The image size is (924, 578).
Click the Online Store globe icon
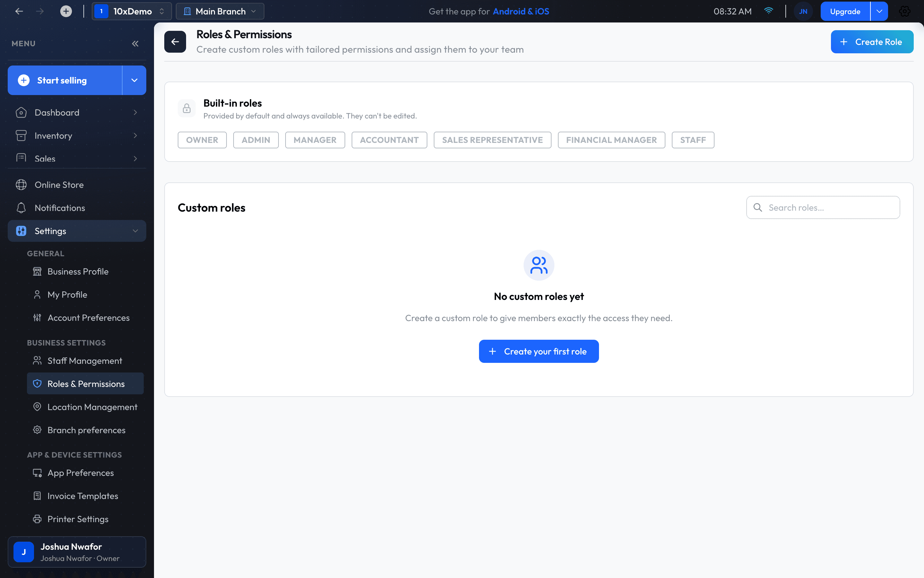tap(21, 185)
